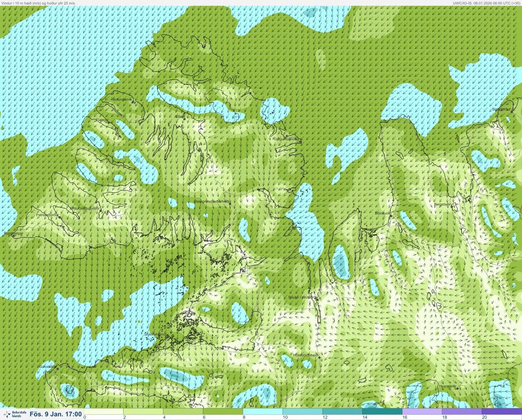522x420 pixels.
Task: Click the Gjögurflugvöllur station label
Action: [287, 139]
